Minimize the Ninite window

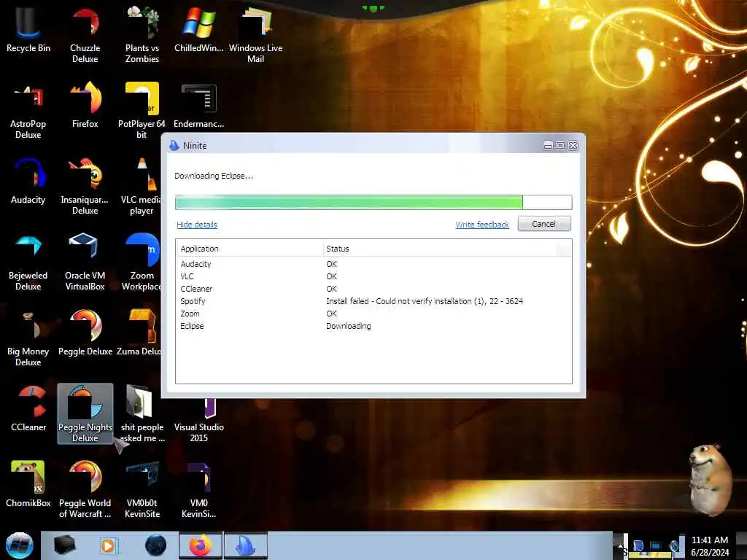pyautogui.click(x=548, y=145)
